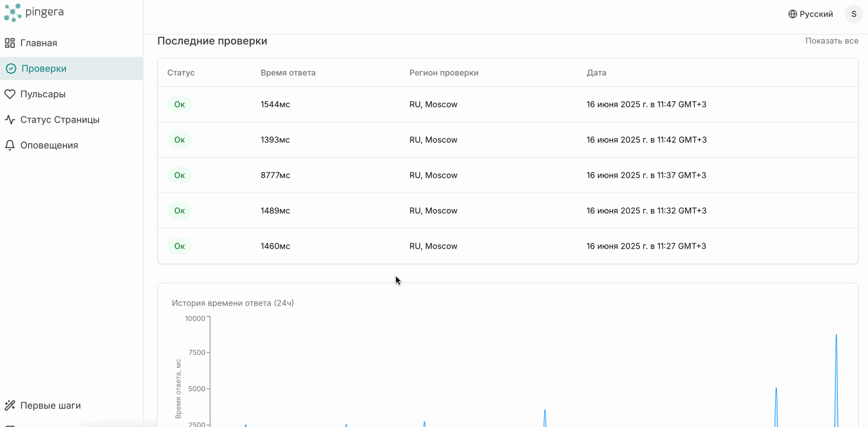This screenshot has height=427, width=868.
Task: Click the date 16 июня 11:32 GMT+3
Action: tap(646, 211)
